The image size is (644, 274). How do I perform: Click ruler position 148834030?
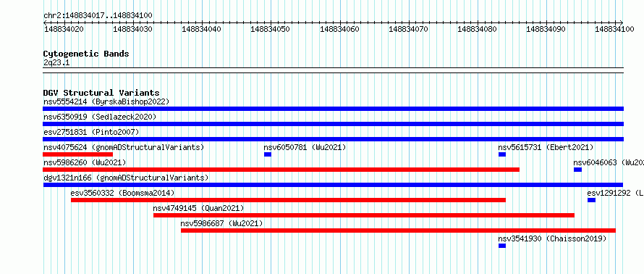[133, 29]
